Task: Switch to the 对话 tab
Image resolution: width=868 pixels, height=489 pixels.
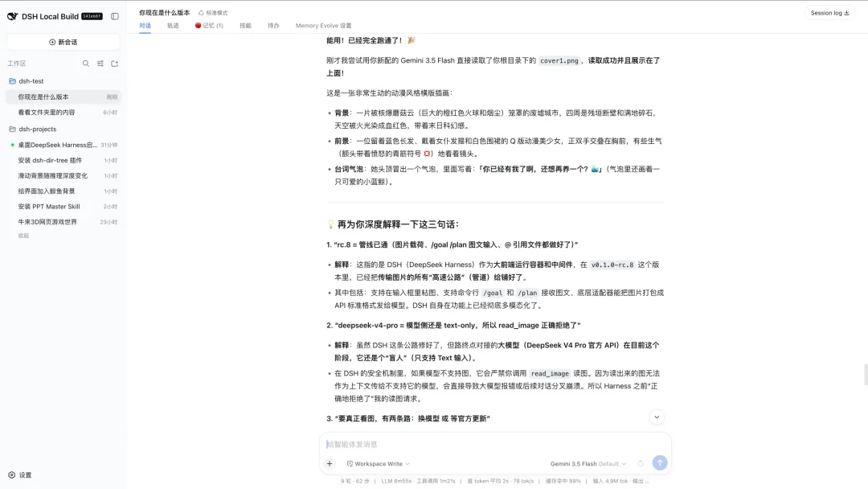Action: point(145,26)
